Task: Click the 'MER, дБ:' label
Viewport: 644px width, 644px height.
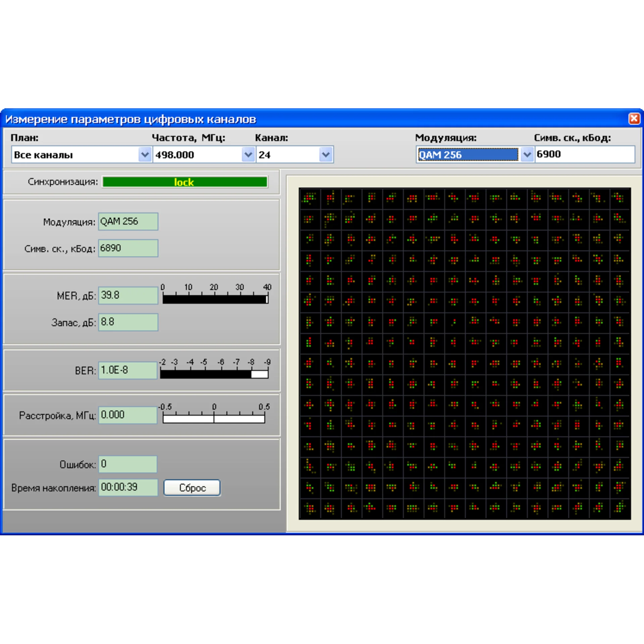Action: pyautogui.click(x=76, y=296)
